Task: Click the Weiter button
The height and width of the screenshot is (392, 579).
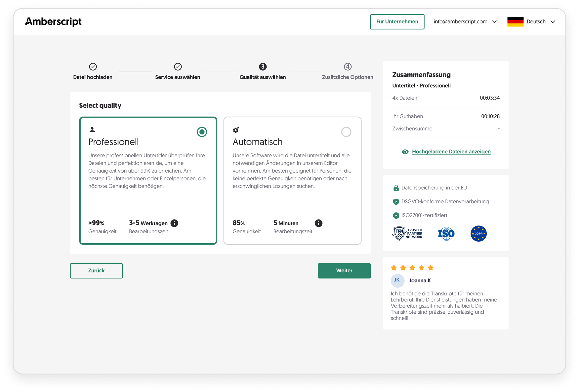Action: coord(344,270)
